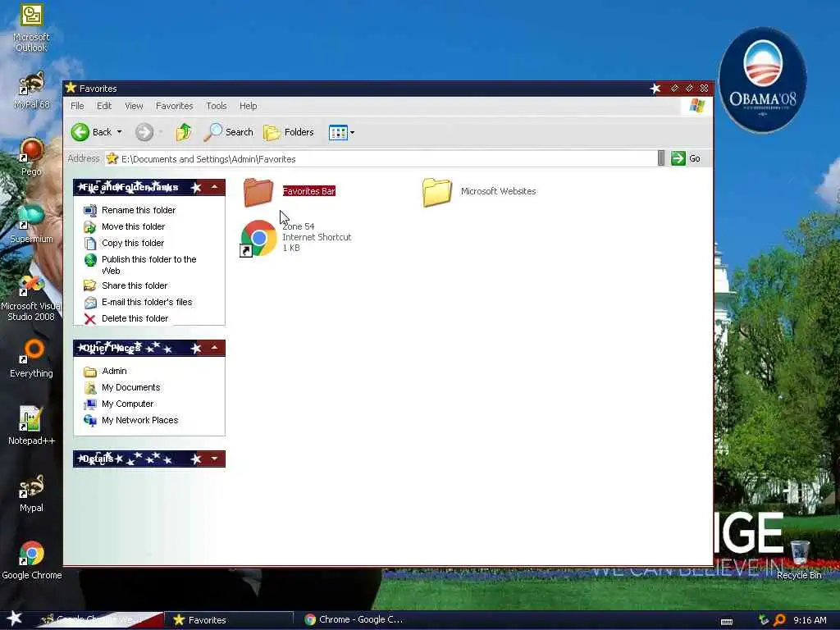Click the green Back arrow button

[x=80, y=132]
